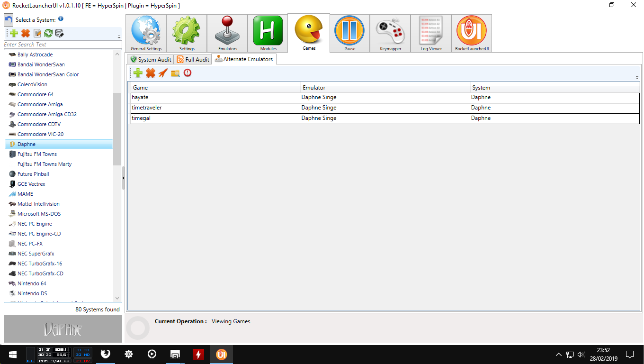This screenshot has height=364, width=644.
Task: Click the Game column header
Action: click(215, 88)
